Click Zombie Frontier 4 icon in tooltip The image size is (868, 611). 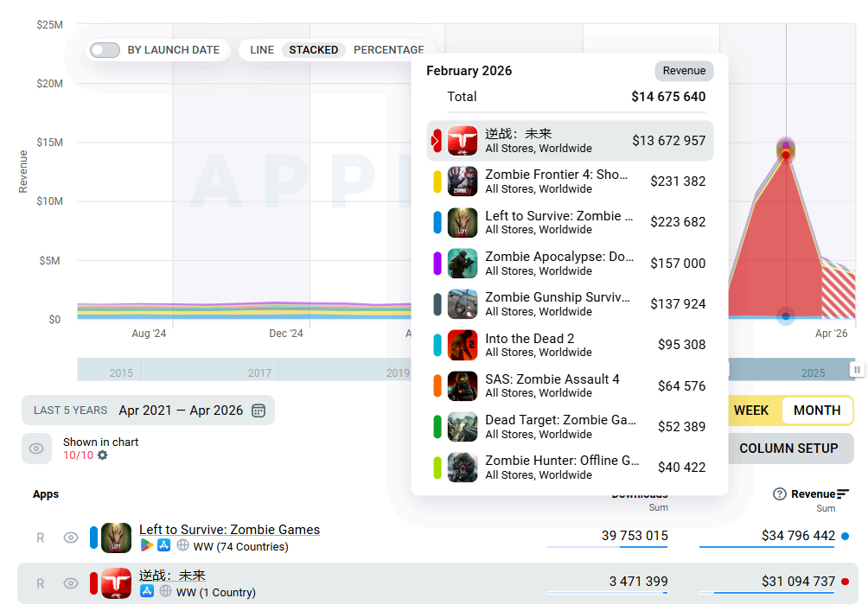(463, 181)
